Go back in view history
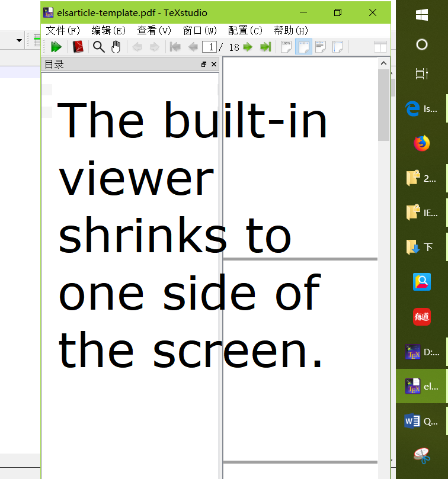This screenshot has height=479, width=448. pyautogui.click(x=137, y=47)
